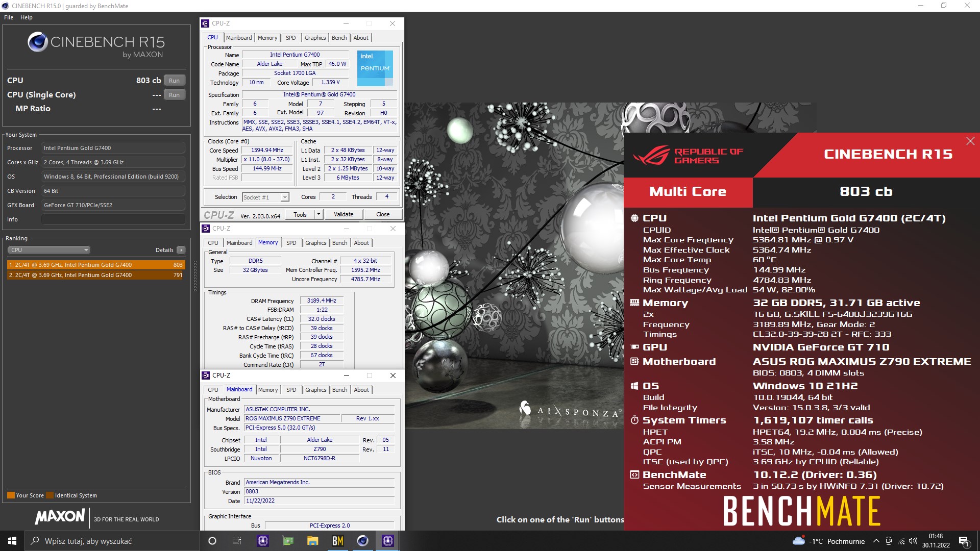Open Bench tab in the Mainboard CPU-Z window

[339, 390]
